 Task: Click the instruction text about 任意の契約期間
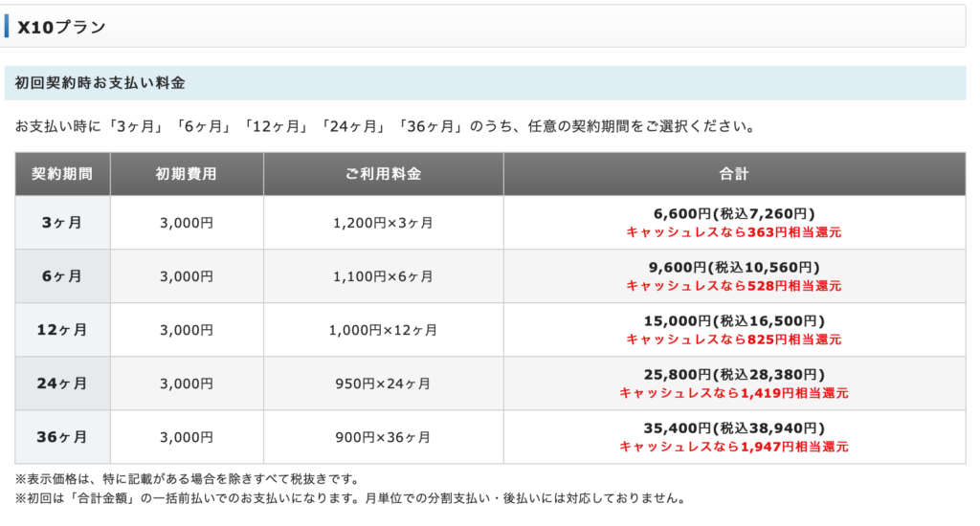(386, 126)
